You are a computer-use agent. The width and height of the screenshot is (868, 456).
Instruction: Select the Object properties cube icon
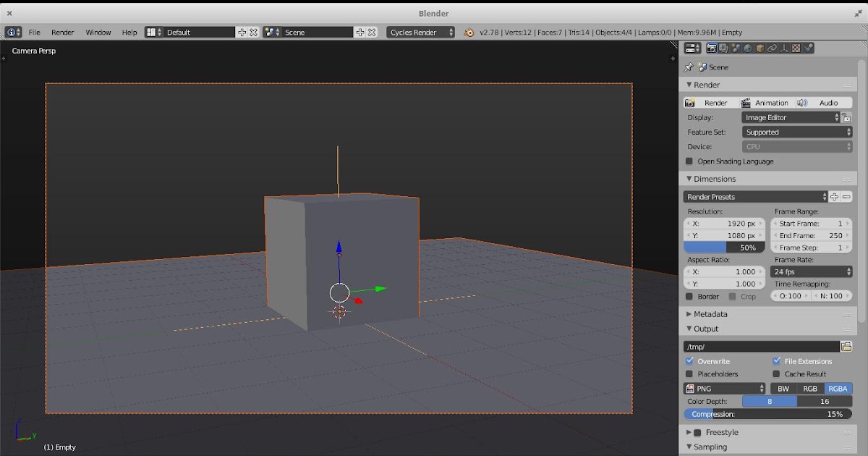click(x=759, y=48)
